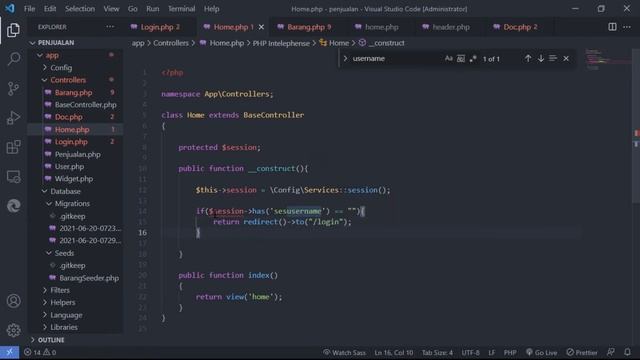Click the Edge browser tools icon in activity bar
Image resolution: width=640 pixels, height=360 pixels.
tap(13, 206)
